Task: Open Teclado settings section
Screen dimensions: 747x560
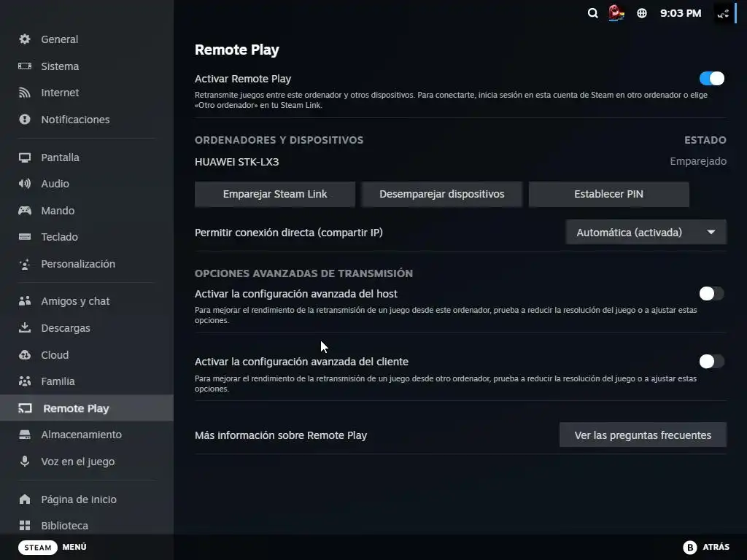Action: click(87, 237)
